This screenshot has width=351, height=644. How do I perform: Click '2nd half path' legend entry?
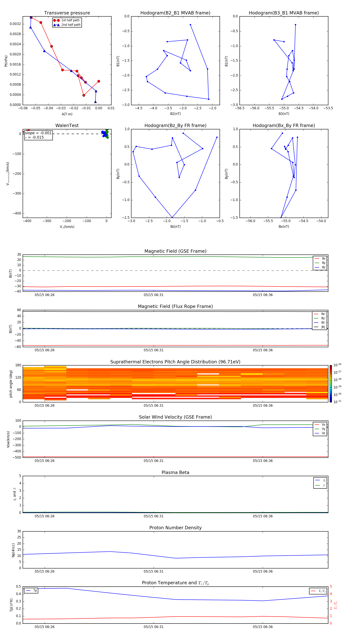pyautogui.click(x=67, y=25)
